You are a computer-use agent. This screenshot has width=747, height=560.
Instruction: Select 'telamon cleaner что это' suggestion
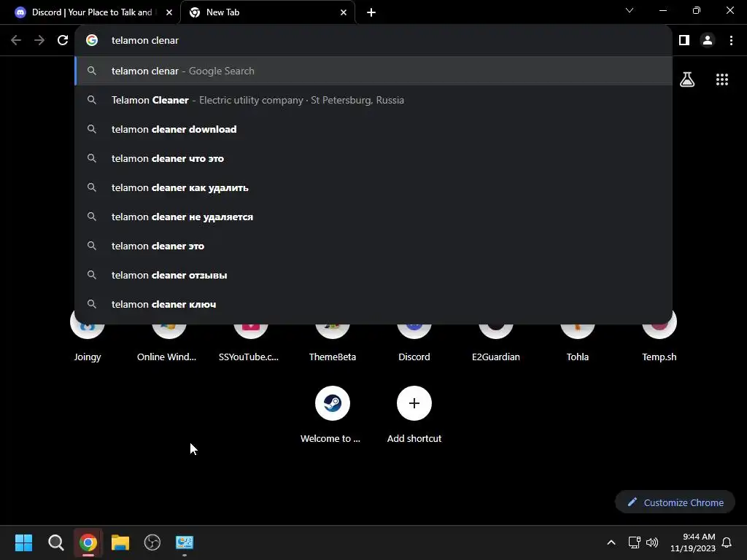pyautogui.click(x=373, y=158)
